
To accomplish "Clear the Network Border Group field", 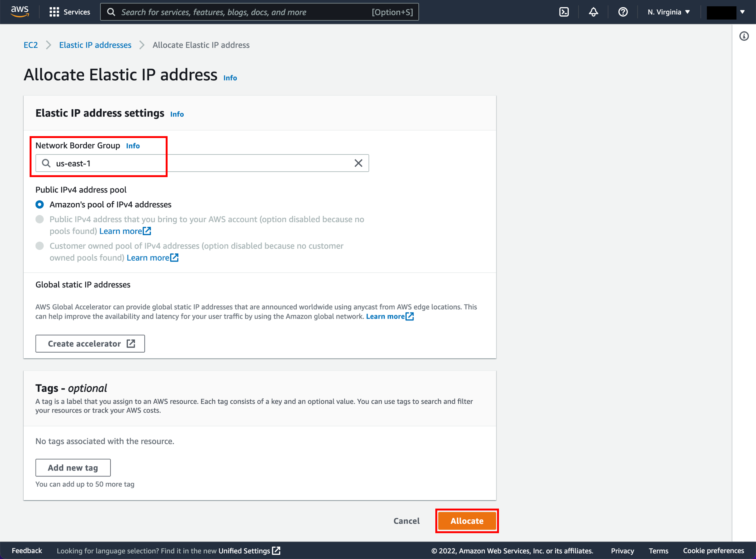I will pos(358,163).
